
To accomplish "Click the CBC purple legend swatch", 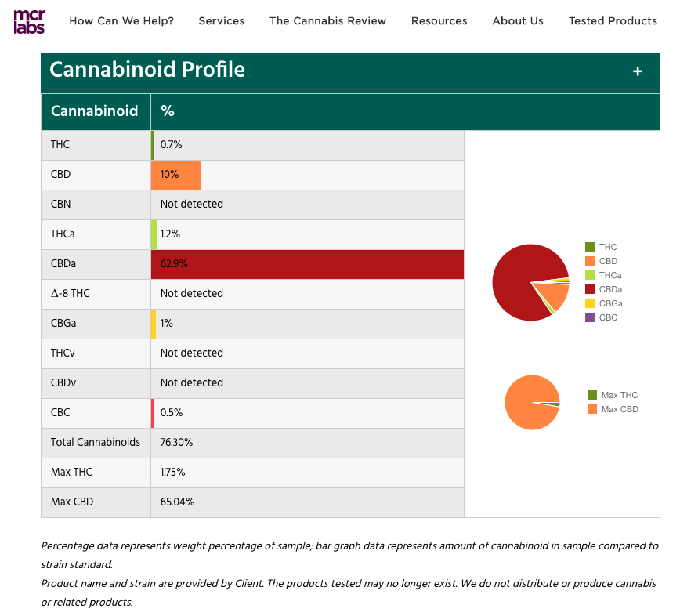I will [x=590, y=317].
